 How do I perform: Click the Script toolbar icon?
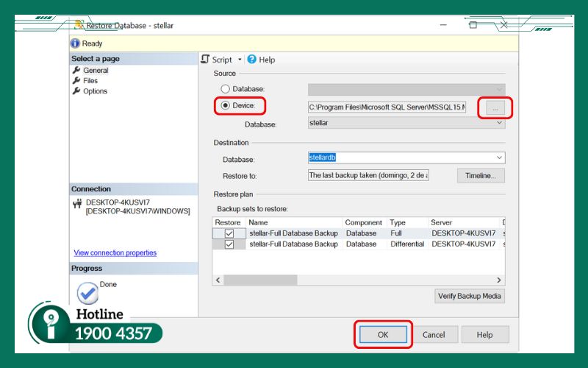205,60
